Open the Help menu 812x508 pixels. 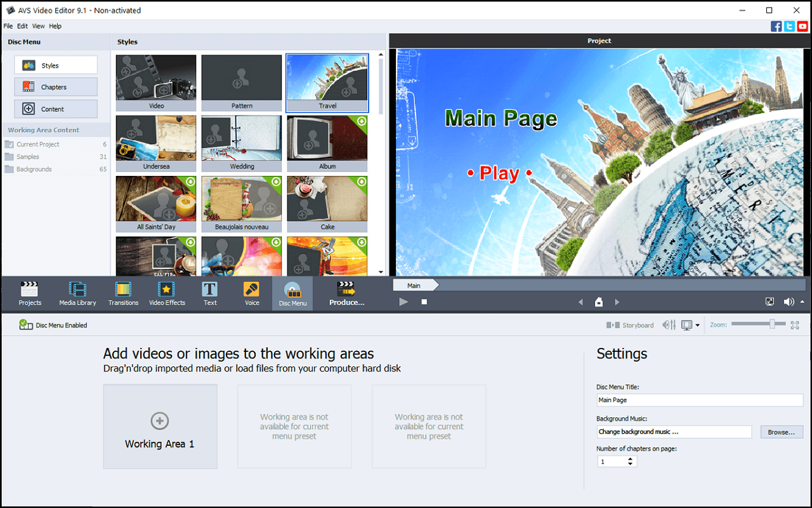click(x=55, y=26)
